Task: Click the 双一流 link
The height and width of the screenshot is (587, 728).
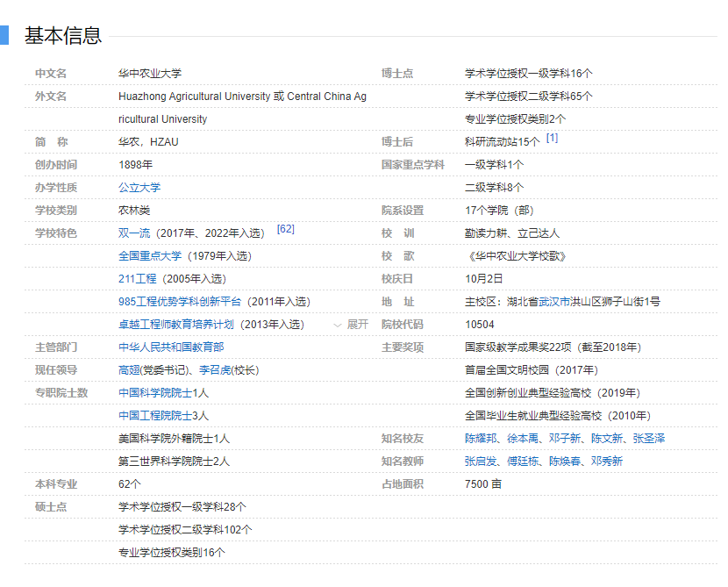Action: (134, 233)
